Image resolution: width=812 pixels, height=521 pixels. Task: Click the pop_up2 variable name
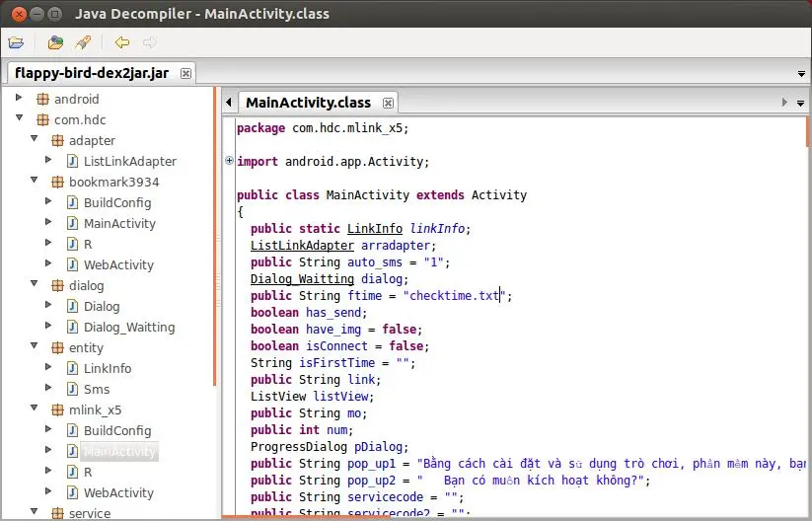coord(371,481)
